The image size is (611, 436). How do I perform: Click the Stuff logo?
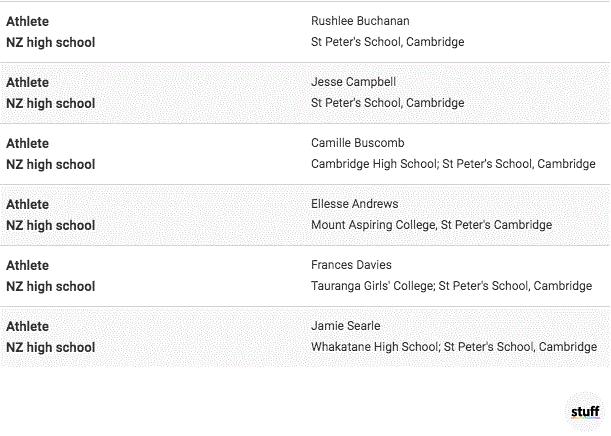tap(585, 411)
